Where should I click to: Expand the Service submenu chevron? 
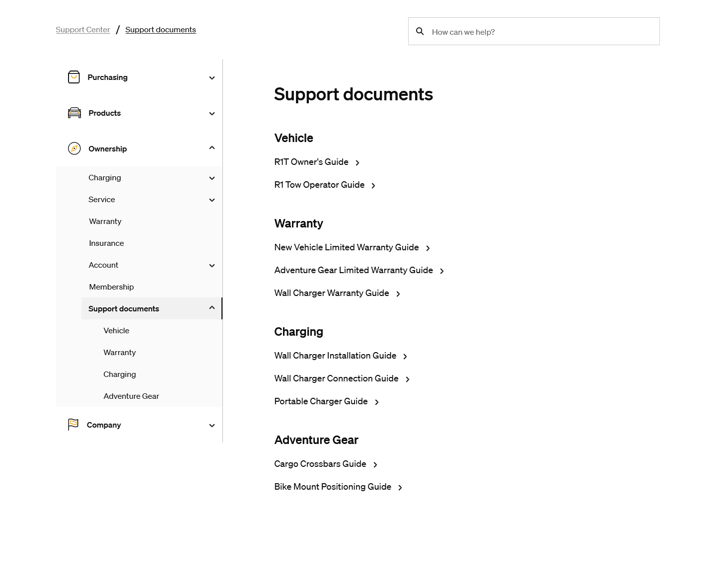click(212, 200)
